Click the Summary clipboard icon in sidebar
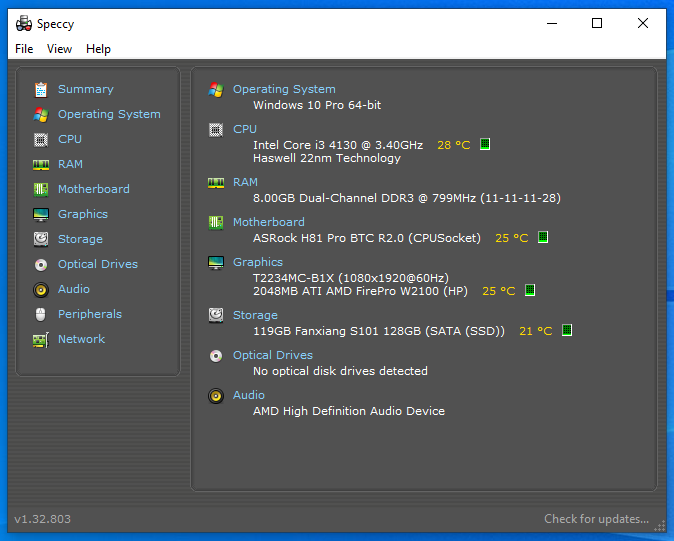This screenshot has height=541, width=674. click(x=41, y=89)
